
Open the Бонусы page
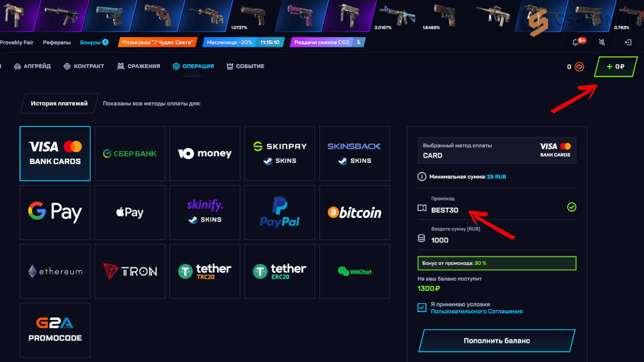click(94, 42)
